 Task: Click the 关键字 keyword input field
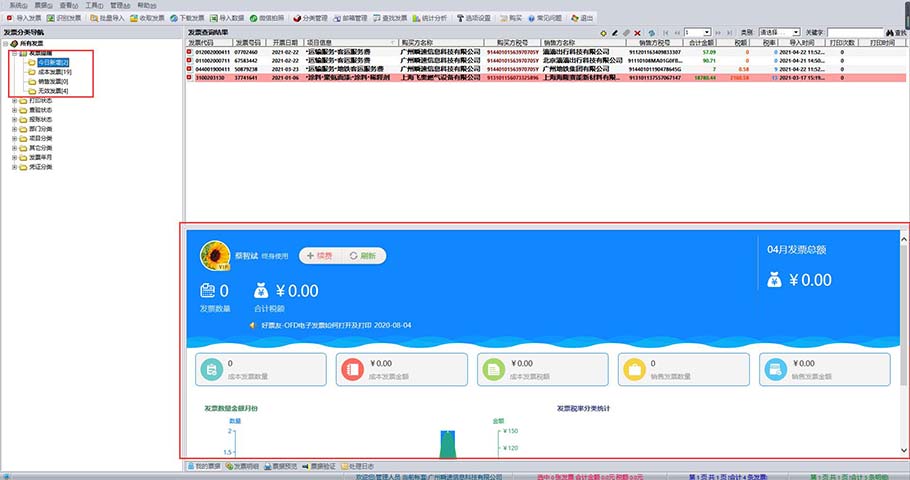(x=854, y=33)
